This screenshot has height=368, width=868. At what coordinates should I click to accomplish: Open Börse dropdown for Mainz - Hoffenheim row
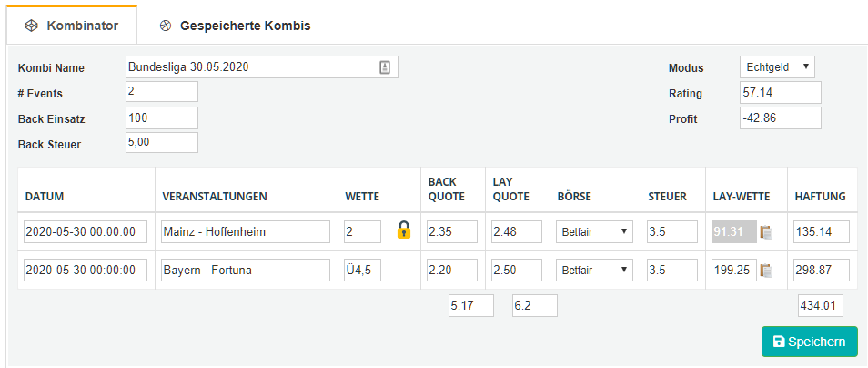click(x=594, y=231)
